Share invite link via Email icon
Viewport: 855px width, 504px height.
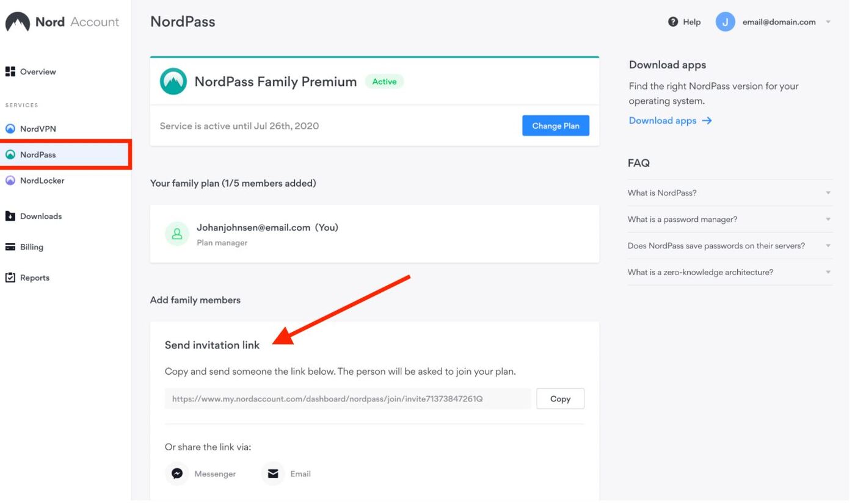(x=273, y=474)
